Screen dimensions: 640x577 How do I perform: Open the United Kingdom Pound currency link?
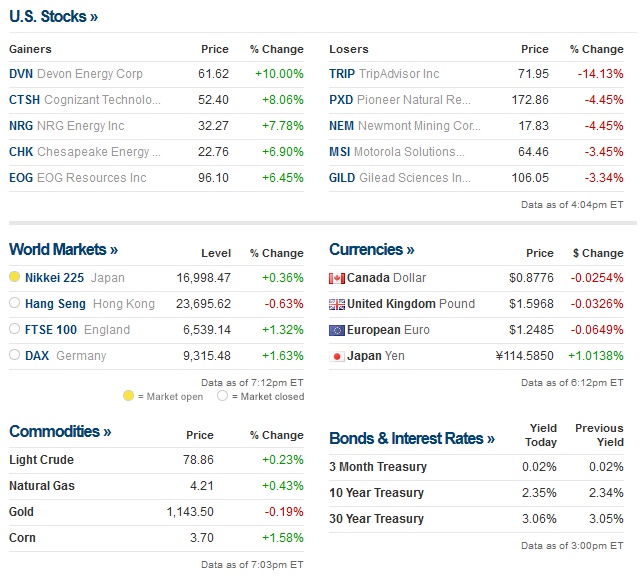[x=411, y=304]
